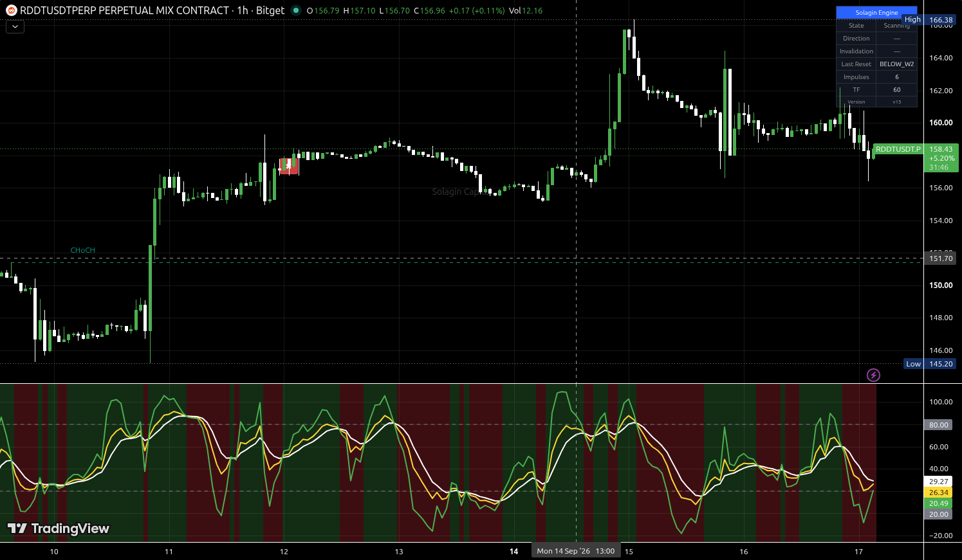
Task: Click the State row label
Action: point(856,26)
